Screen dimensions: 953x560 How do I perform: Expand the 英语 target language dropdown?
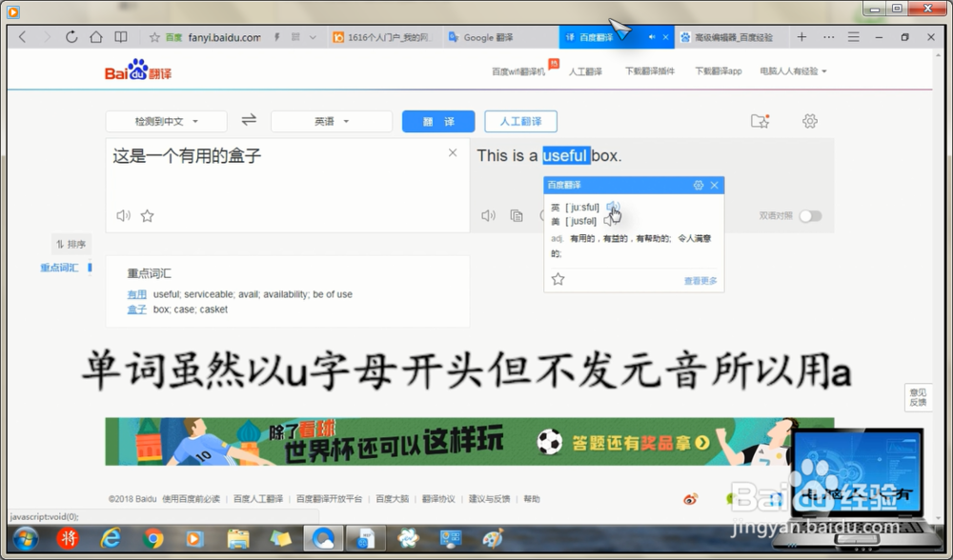(332, 122)
